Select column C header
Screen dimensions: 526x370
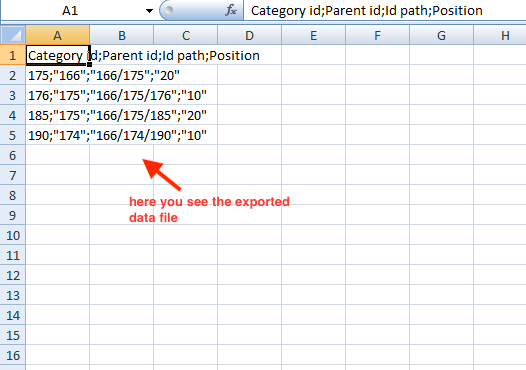tap(186, 35)
